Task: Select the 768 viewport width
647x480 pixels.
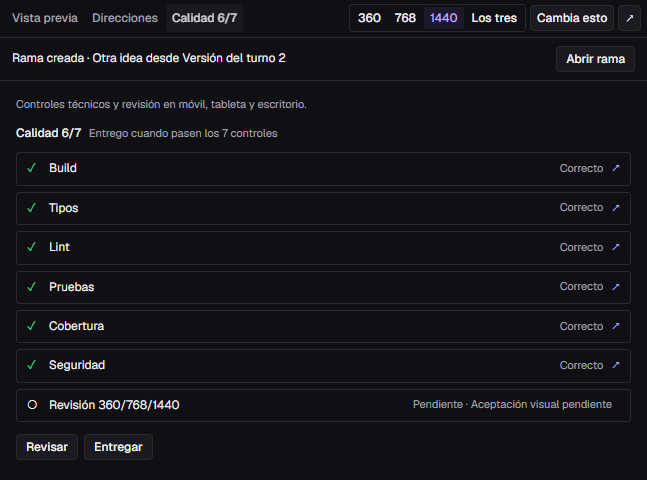Action: pos(405,18)
